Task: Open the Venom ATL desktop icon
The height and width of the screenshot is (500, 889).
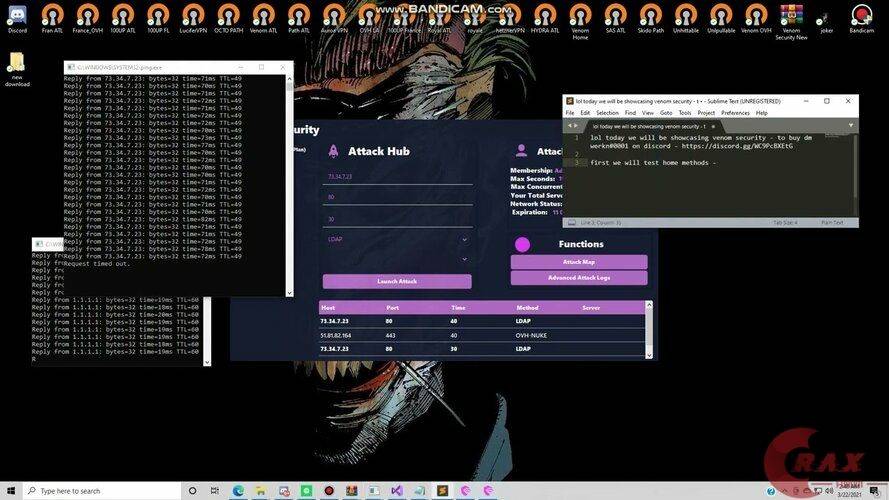Action: coord(264,19)
